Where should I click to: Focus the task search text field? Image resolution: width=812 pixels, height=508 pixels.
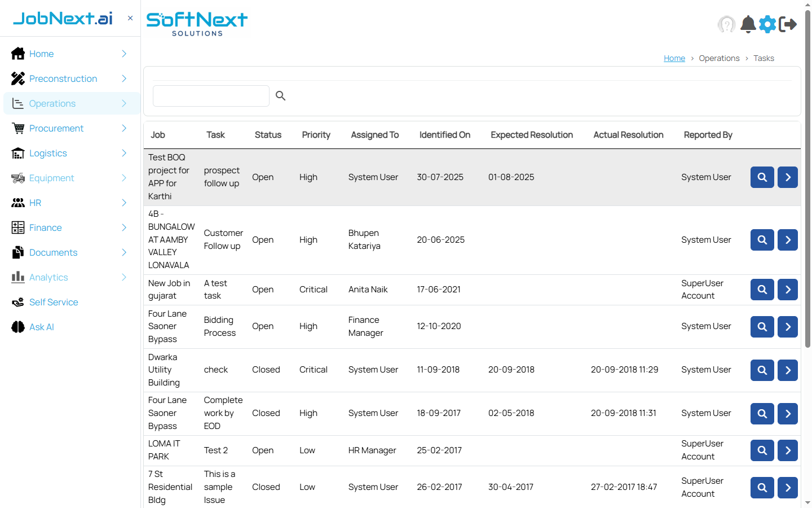tap(211, 96)
